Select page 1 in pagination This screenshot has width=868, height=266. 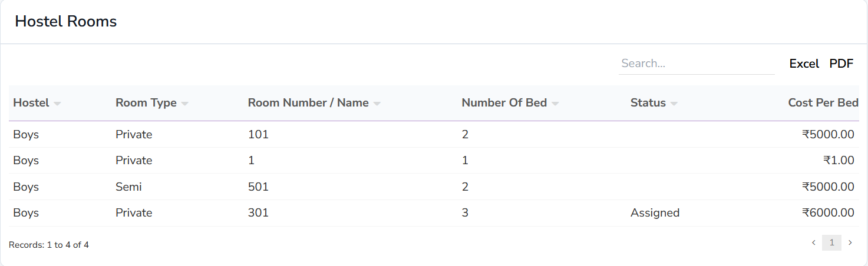click(x=831, y=242)
